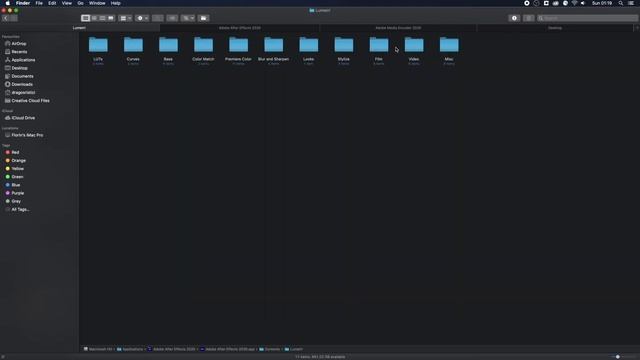Switch to gallery view in toolbar

pyautogui.click(x=111, y=18)
